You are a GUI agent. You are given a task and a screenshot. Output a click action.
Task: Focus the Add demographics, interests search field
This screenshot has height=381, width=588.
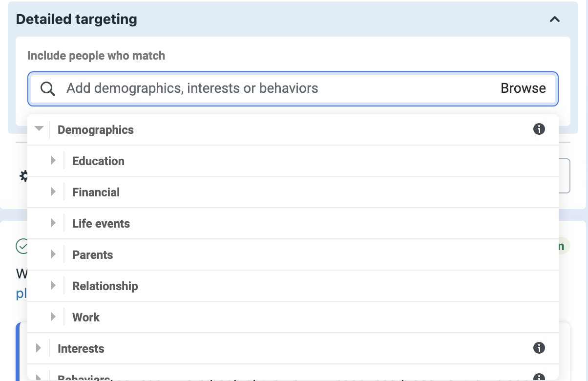pos(293,89)
